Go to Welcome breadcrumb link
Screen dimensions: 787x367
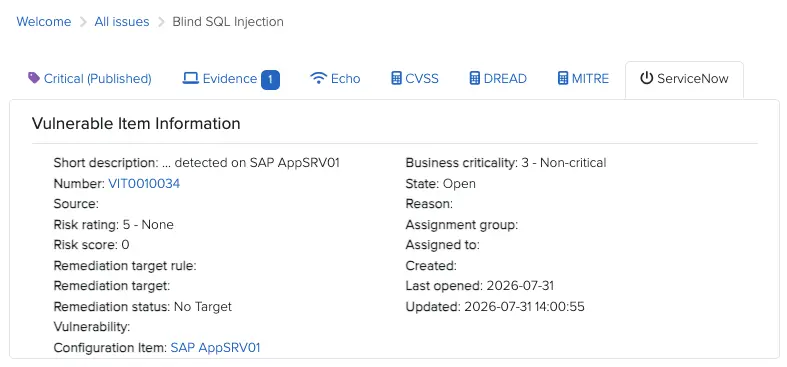[44, 22]
